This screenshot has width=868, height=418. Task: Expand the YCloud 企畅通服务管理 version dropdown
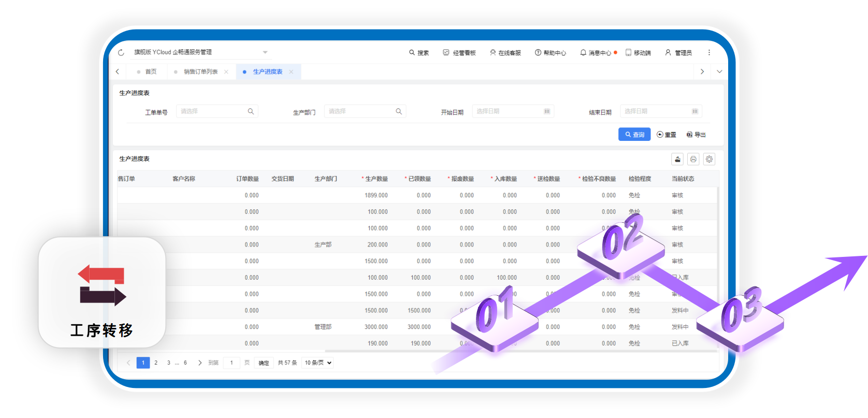tap(265, 52)
